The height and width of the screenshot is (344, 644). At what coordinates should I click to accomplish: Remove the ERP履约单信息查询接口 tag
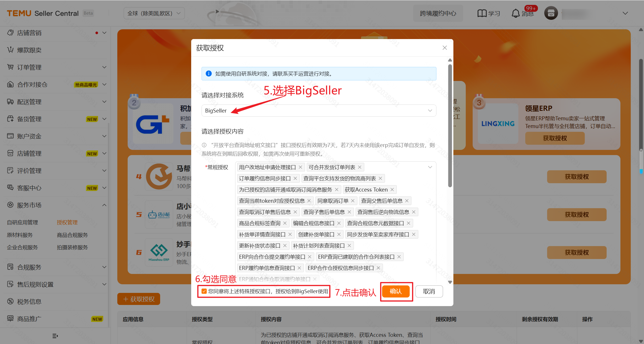[x=299, y=268]
